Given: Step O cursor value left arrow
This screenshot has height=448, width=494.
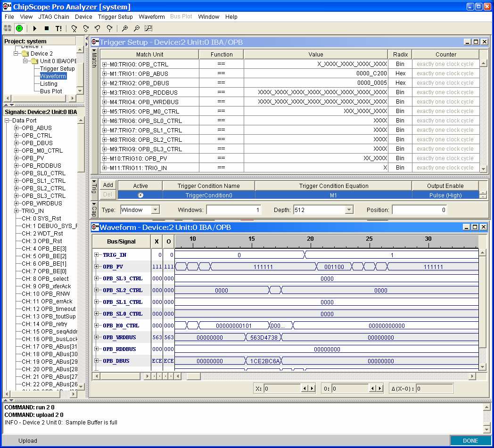Looking at the screenshot, I should tap(372, 389).
